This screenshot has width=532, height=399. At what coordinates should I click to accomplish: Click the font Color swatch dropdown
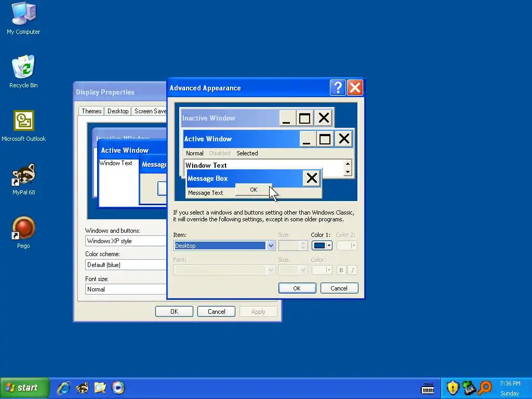pyautogui.click(x=322, y=270)
